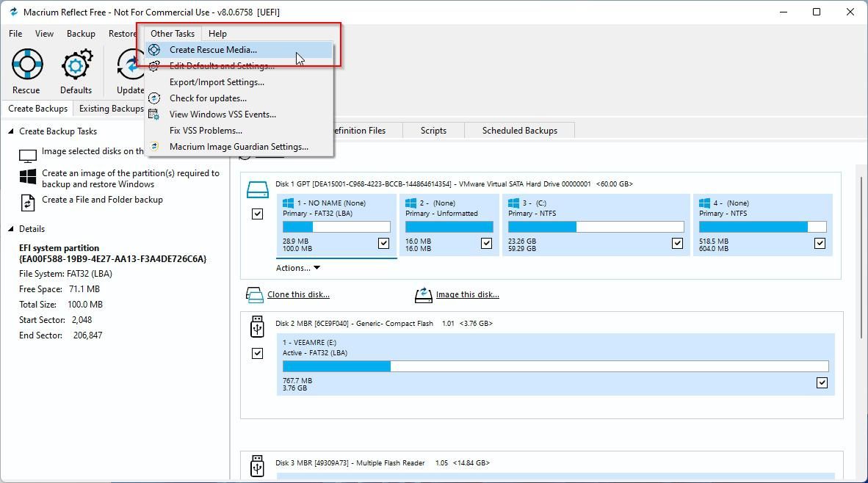Click the Image this disk link
The image size is (868, 483).
pyautogui.click(x=468, y=295)
